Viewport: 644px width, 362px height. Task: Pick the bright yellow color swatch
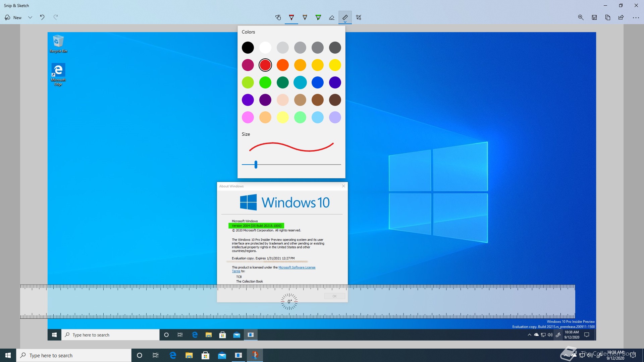(x=335, y=65)
